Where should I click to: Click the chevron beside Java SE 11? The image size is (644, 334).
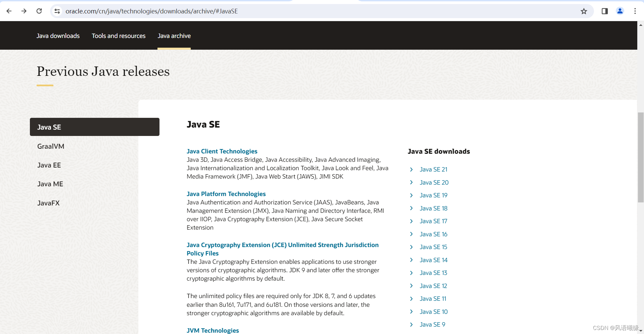click(411, 299)
